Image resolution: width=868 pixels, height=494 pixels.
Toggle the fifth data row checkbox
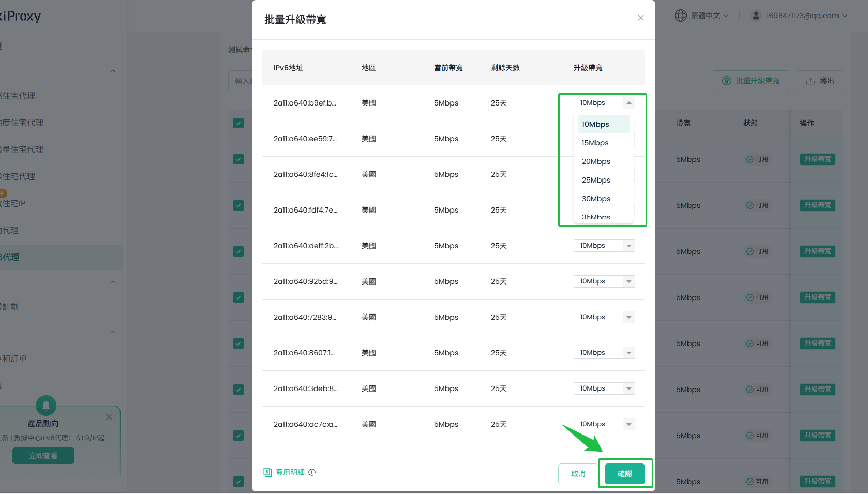point(238,343)
